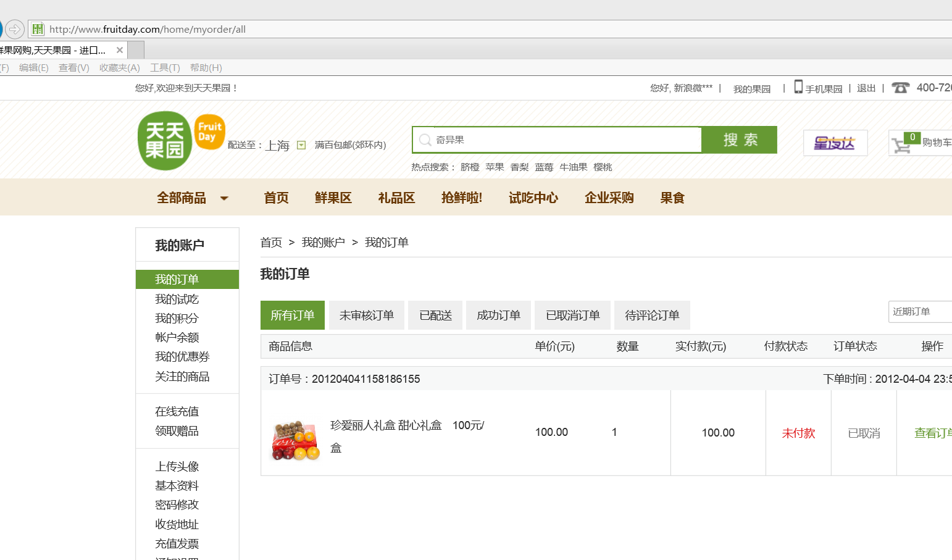Screen dimensions: 952x560
Task: Click hot search term 脐橙
Action: pyautogui.click(x=470, y=167)
